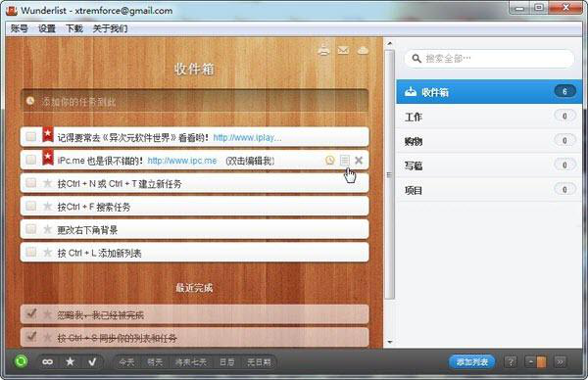Image resolution: width=588 pixels, height=380 pixels.
Task: Click the 添加你的任务到此 input field
Action: click(195, 101)
